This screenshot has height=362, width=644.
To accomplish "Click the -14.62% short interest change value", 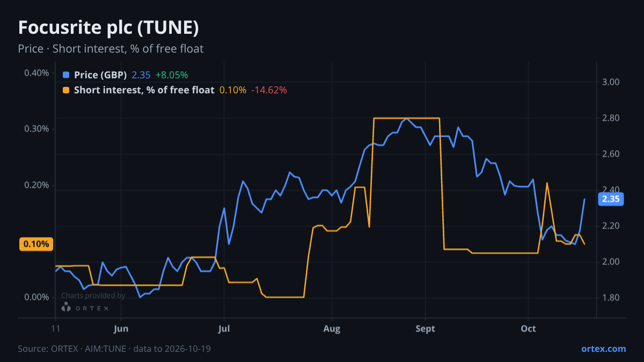I will tap(269, 90).
